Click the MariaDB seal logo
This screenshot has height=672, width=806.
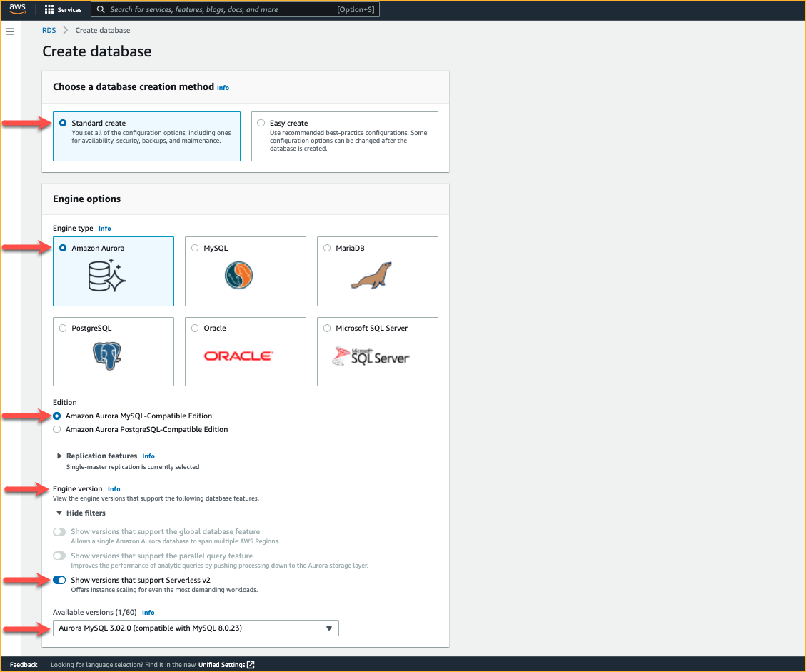tap(371, 275)
